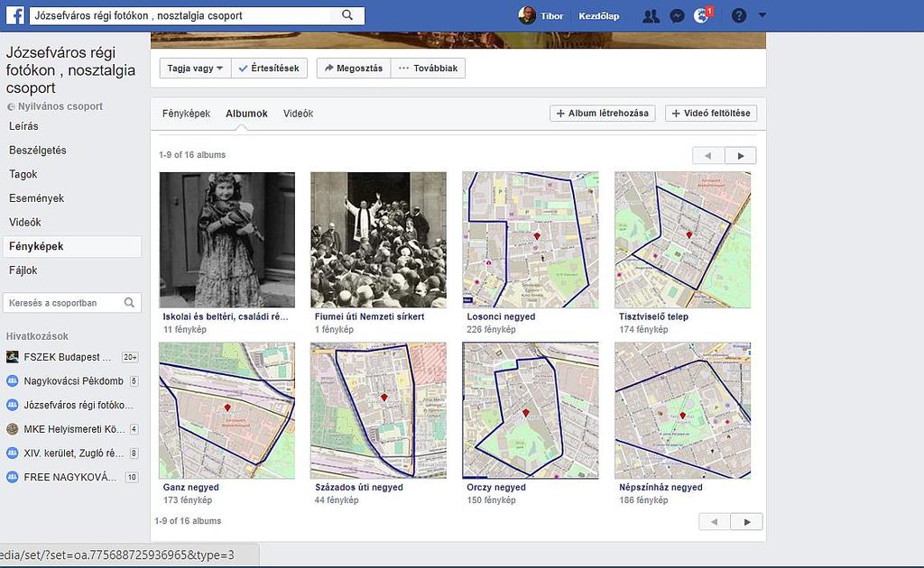Image resolution: width=924 pixels, height=568 pixels.
Task: Expand the account menu arrow
Action: click(762, 15)
